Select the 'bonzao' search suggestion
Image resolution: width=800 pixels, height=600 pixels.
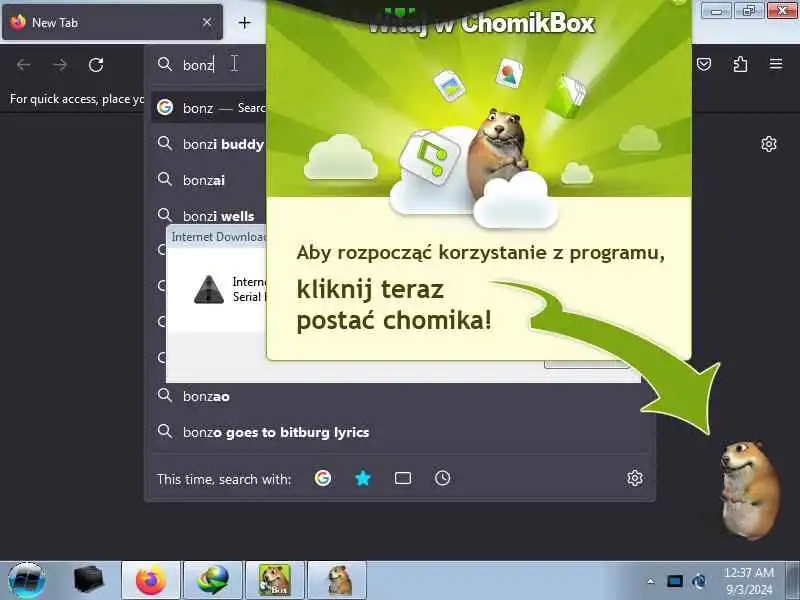pos(401,396)
